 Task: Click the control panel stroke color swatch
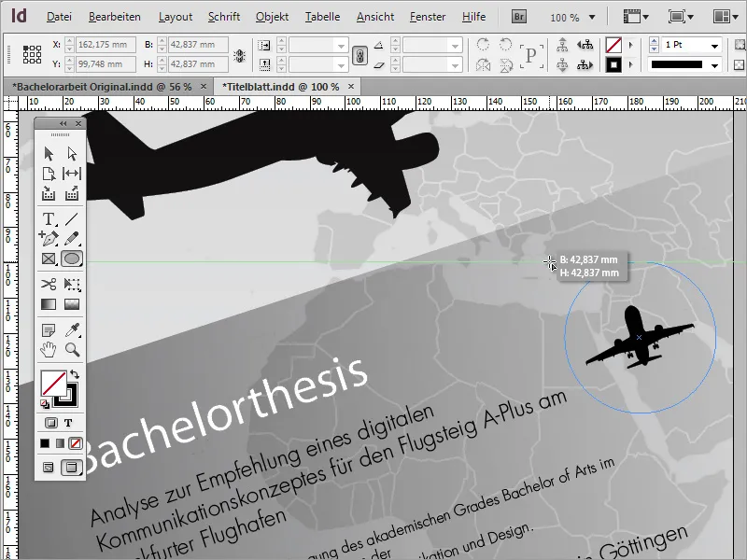point(613,64)
